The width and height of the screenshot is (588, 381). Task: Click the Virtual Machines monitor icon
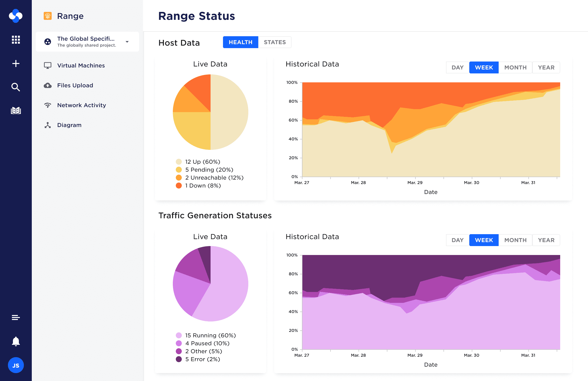pyautogui.click(x=48, y=65)
